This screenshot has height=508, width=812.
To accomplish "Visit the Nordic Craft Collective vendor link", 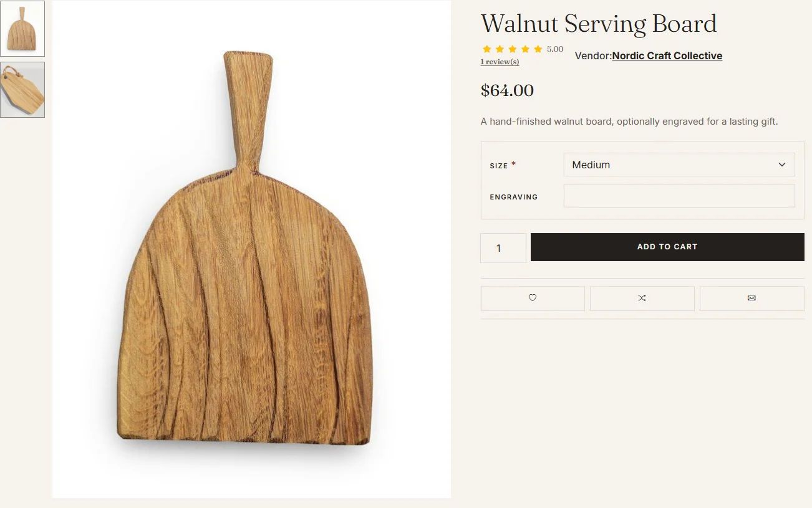I will tap(667, 55).
